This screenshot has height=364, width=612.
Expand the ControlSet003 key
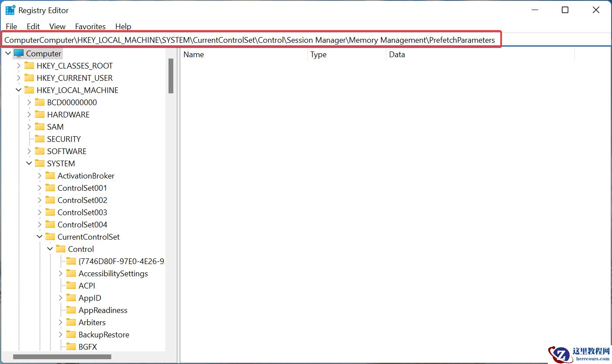[x=39, y=212]
